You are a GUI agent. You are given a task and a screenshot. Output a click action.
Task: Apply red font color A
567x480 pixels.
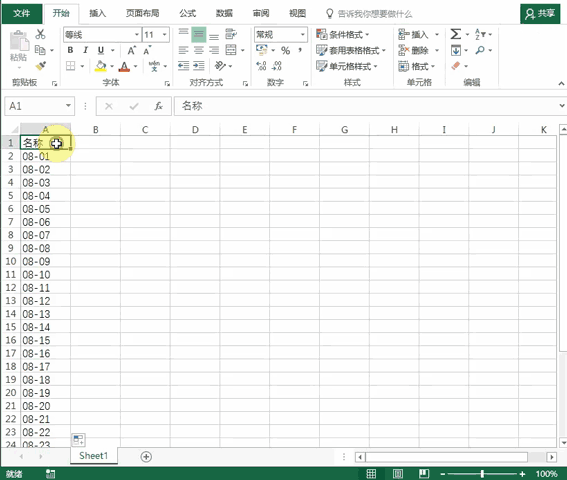point(124,66)
